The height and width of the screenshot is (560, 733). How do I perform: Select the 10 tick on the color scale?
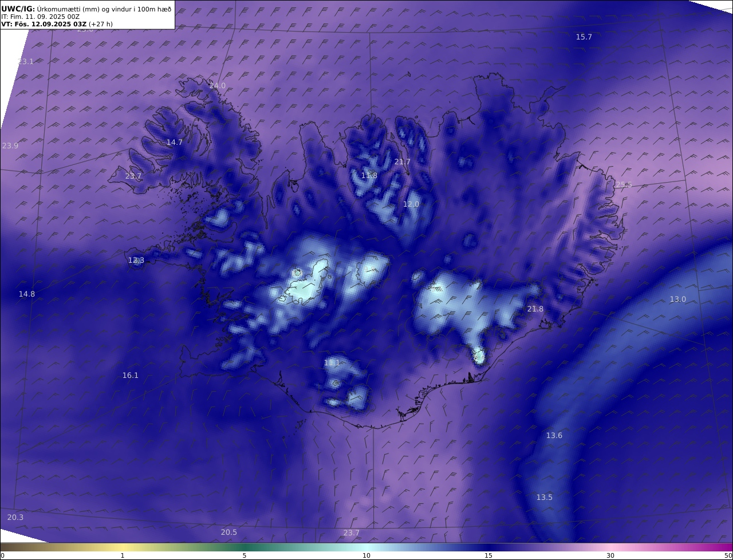pos(366,555)
